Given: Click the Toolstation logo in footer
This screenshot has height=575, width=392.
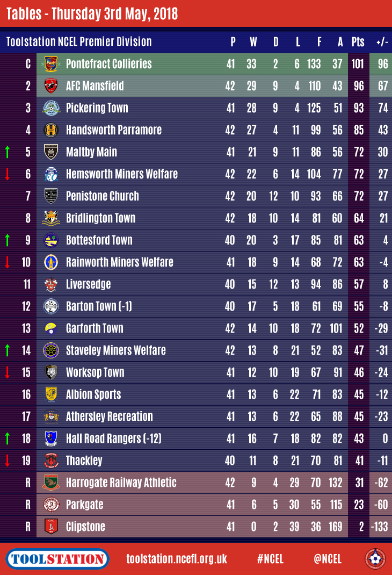Looking at the screenshot, I should tap(57, 559).
